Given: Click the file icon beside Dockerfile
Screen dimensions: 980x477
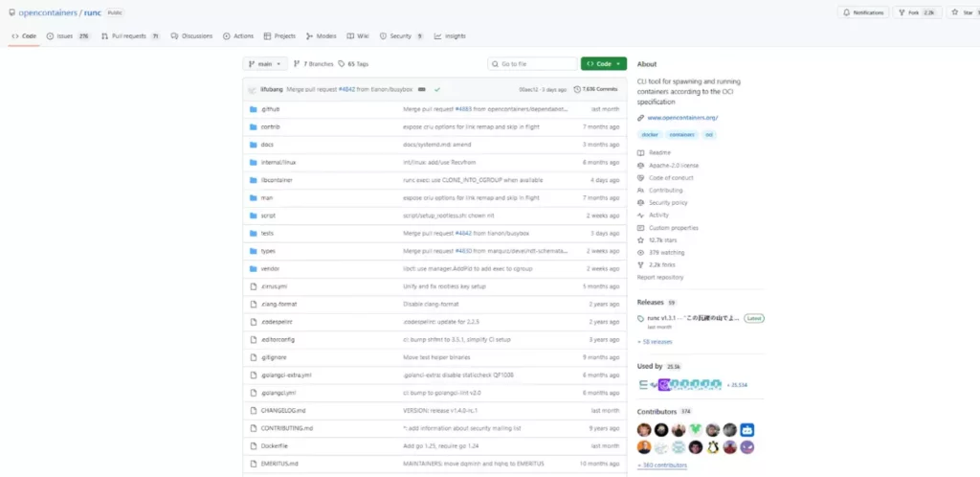Looking at the screenshot, I should click(x=253, y=445).
